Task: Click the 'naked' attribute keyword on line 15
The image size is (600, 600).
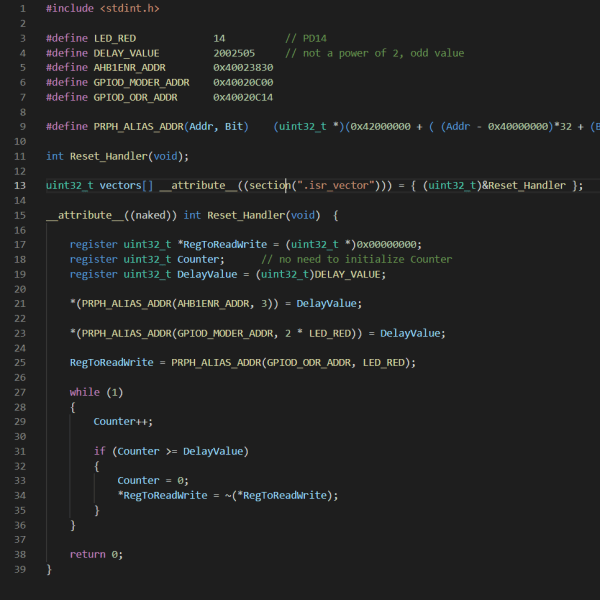Action: 150,215
